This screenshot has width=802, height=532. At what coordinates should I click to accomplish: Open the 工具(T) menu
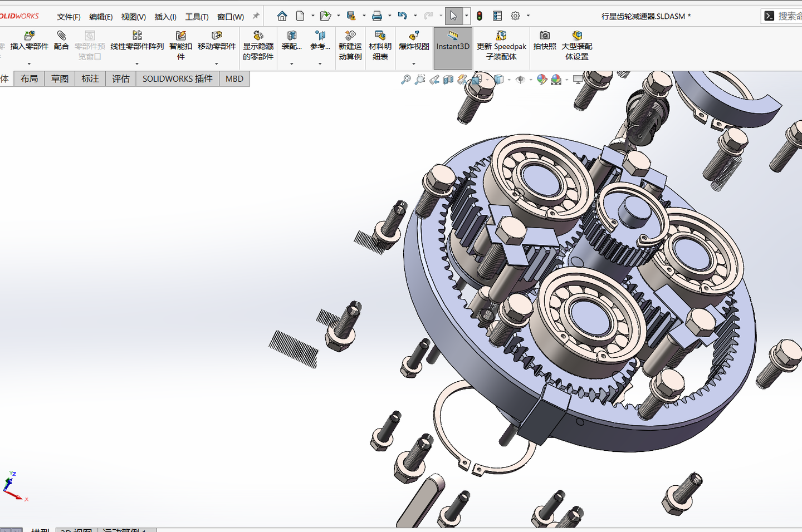coord(197,17)
